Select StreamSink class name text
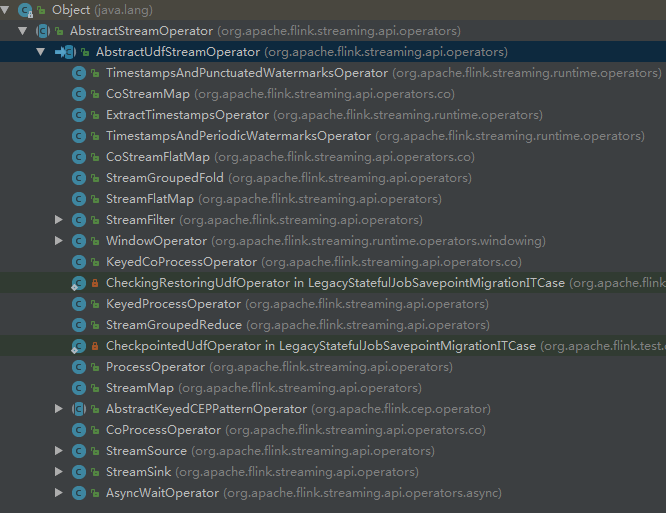Viewport: 666px width, 513px height. (138, 472)
